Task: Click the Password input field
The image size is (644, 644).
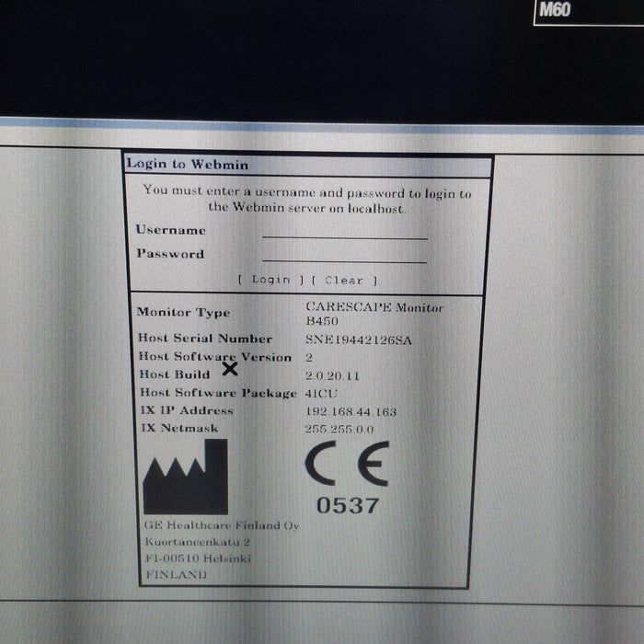Action: point(345,255)
